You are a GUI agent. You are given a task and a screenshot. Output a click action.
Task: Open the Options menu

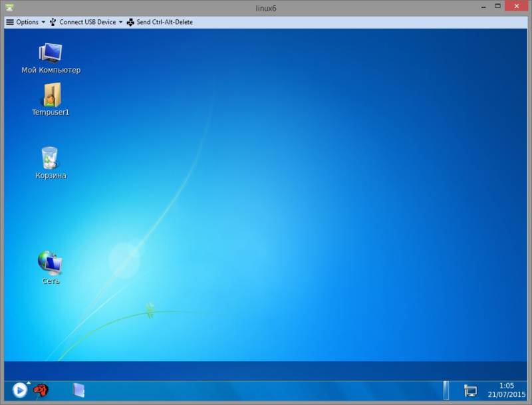point(25,22)
